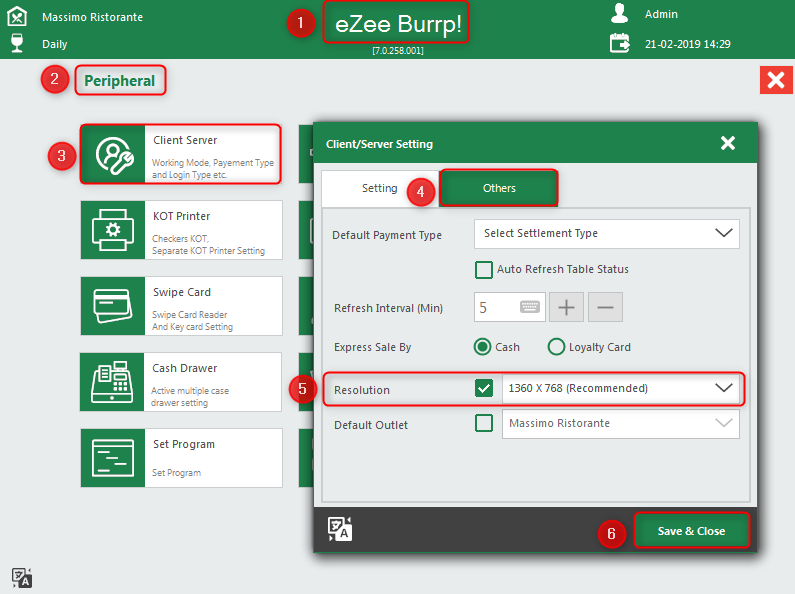Click the Admin user profile icon
Viewport: 795px width, 594px height.
[619, 14]
